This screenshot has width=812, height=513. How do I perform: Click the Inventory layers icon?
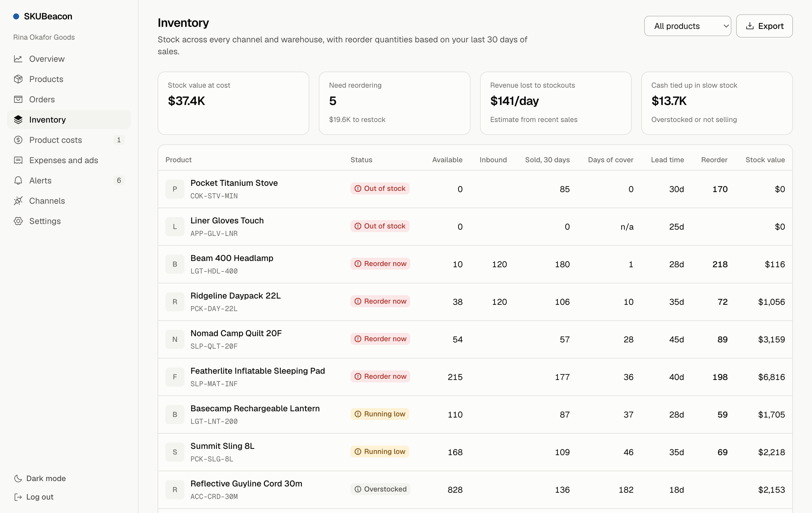pyautogui.click(x=18, y=120)
